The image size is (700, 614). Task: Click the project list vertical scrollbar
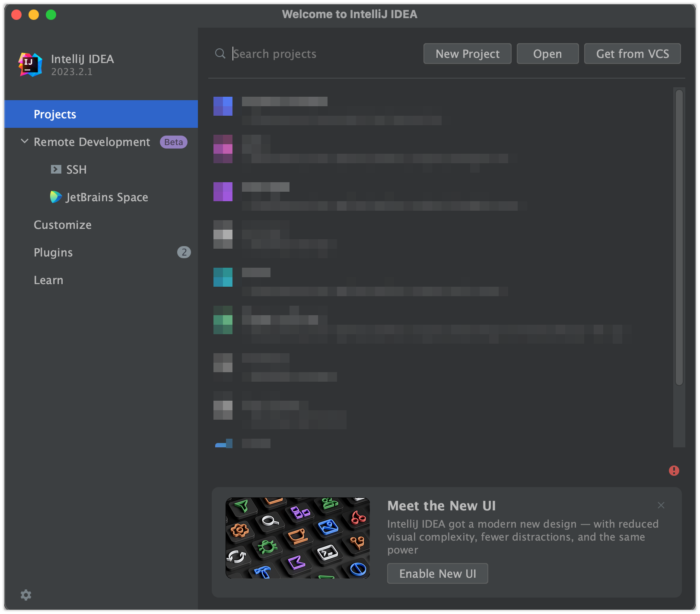(x=679, y=237)
